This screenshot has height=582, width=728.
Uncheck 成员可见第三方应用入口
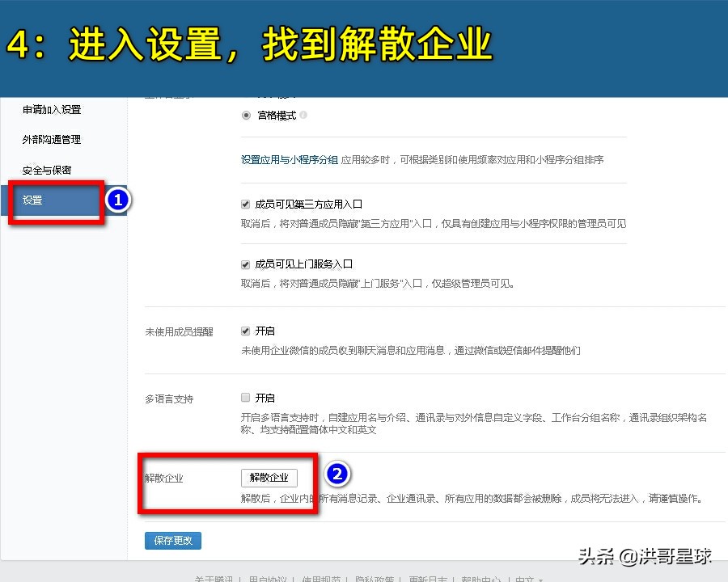pyautogui.click(x=245, y=204)
